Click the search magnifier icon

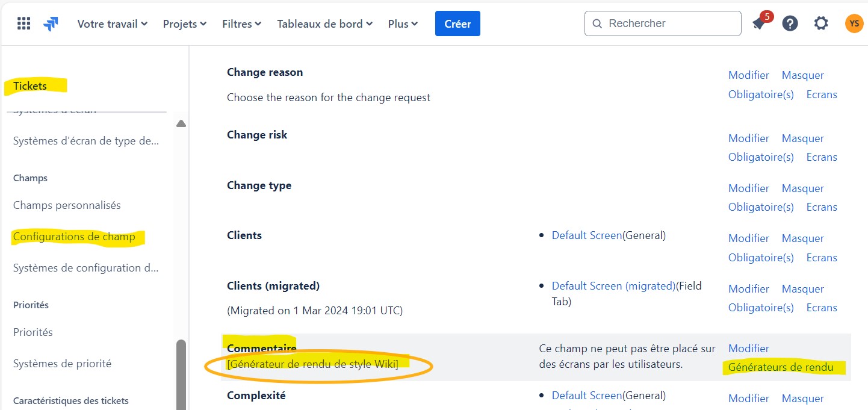pyautogui.click(x=597, y=23)
